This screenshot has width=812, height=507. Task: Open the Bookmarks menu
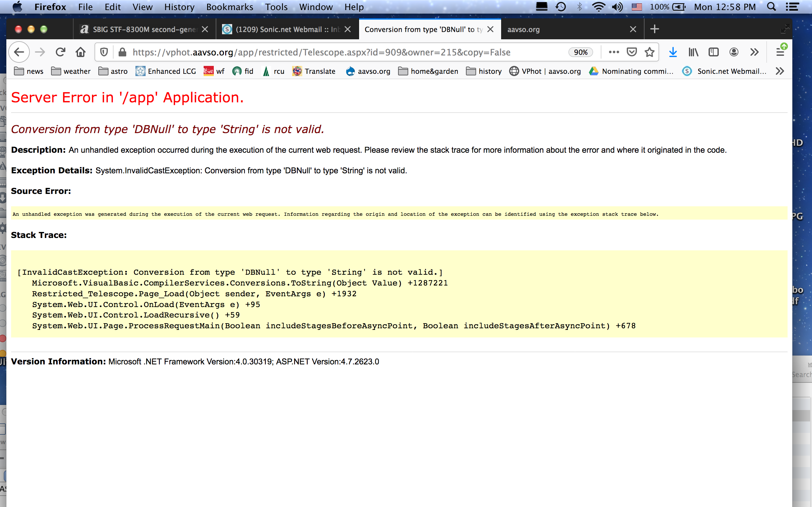[x=230, y=7]
